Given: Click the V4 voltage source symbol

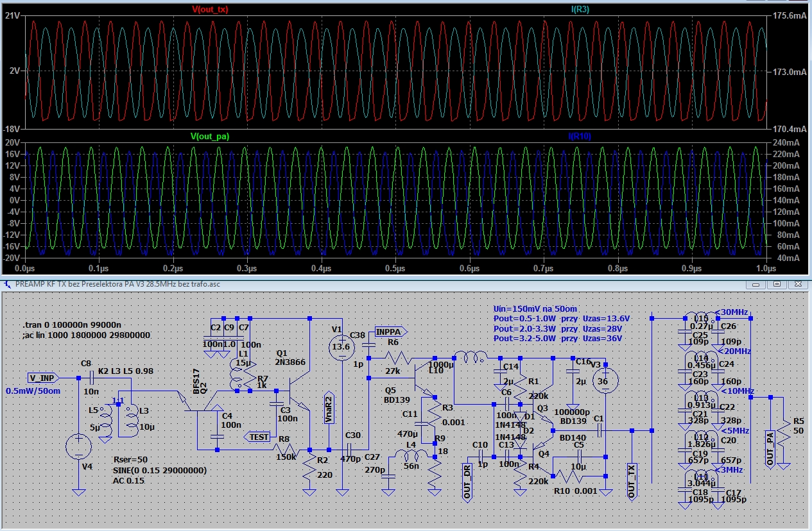Looking at the screenshot, I should [78, 446].
